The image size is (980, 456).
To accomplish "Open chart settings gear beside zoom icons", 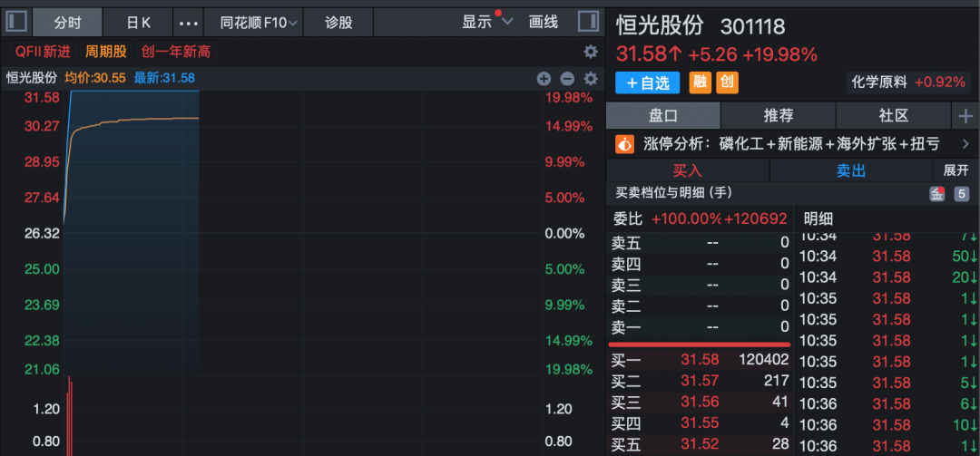I will point(591,79).
